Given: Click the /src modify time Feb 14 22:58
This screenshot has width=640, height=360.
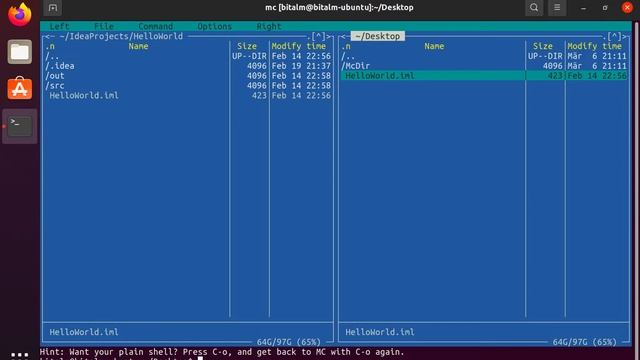Looking at the screenshot, I should [x=301, y=86].
